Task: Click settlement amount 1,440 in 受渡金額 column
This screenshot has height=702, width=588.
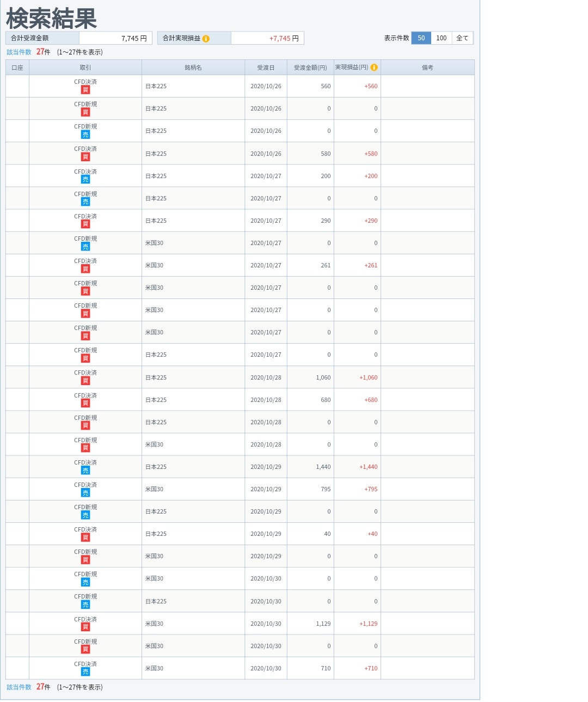Action: [x=323, y=467]
